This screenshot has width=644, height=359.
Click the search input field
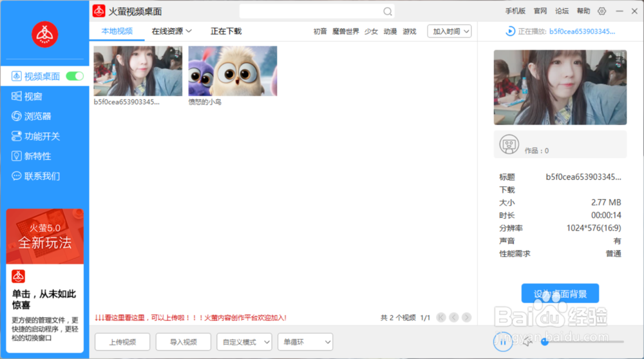click(311, 12)
